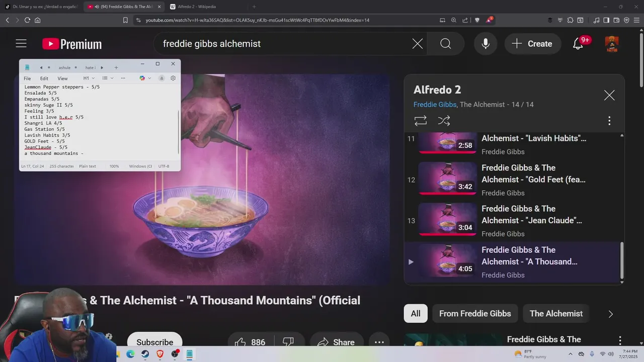Switch to the "hate i" Notepad tab
This screenshot has height=362, width=644.
[x=90, y=67]
